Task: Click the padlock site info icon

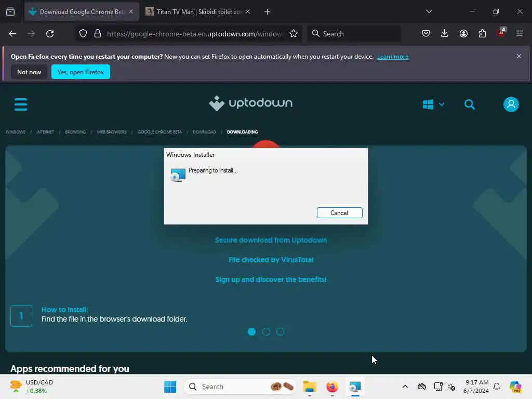Action: pos(98,34)
